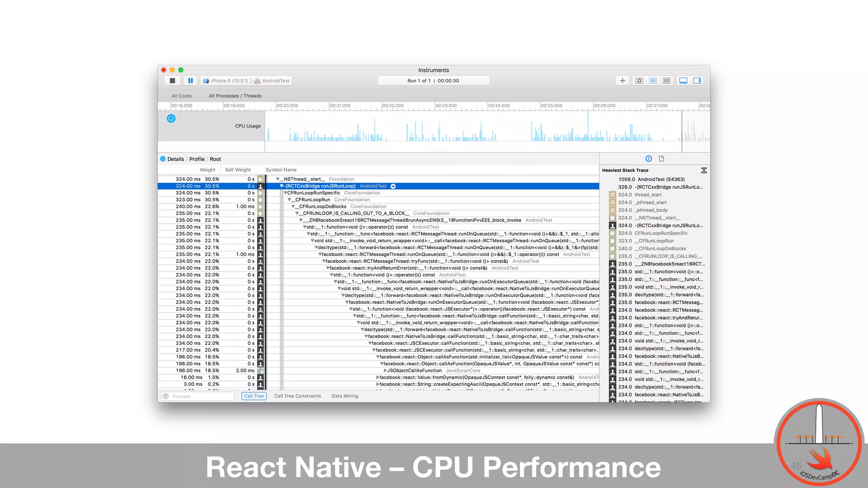Click the filter icon in the Process field
The width and height of the screenshot is (868, 488).
coord(166,396)
